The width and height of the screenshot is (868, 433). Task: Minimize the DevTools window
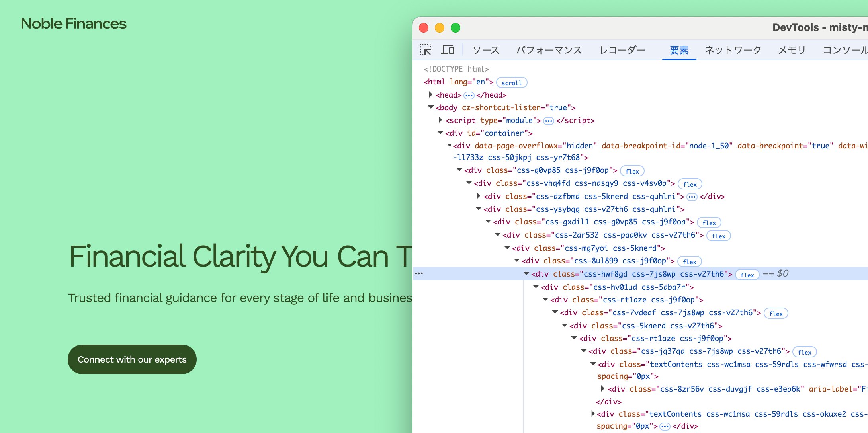pyautogui.click(x=440, y=28)
